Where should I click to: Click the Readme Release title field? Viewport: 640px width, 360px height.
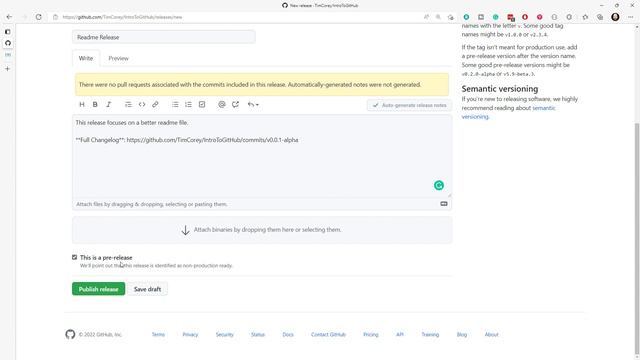coord(164,37)
